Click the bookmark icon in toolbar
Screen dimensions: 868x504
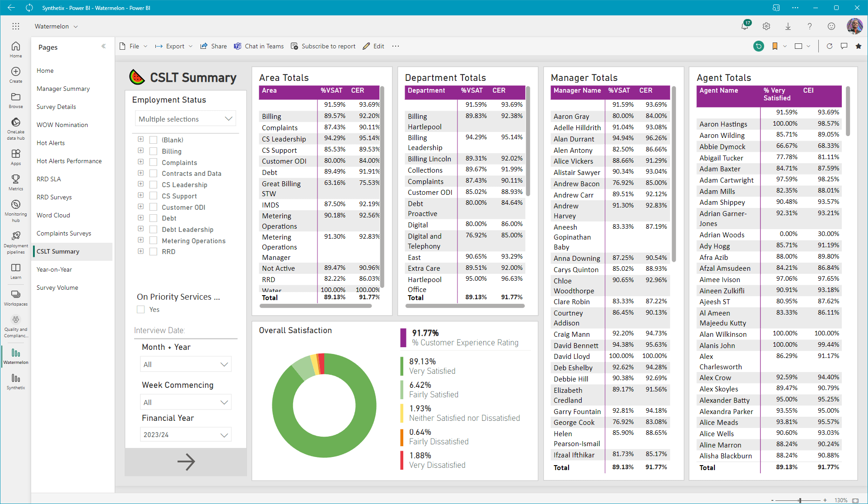[775, 46]
